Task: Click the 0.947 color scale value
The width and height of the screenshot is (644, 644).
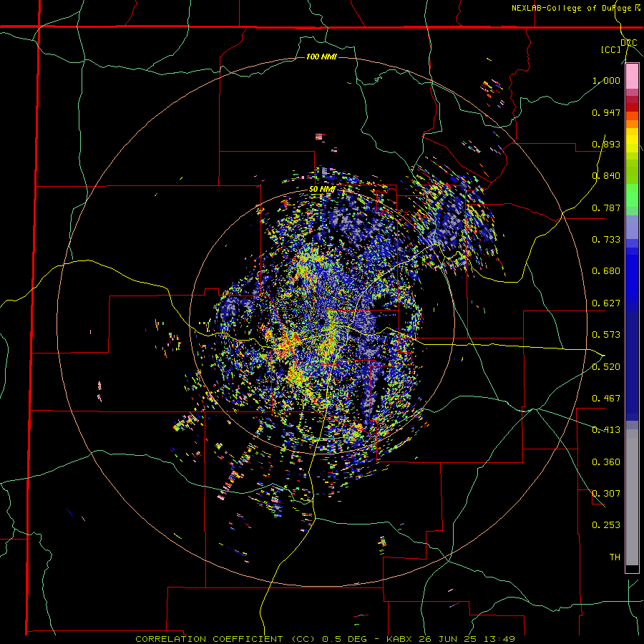Action: (606, 112)
